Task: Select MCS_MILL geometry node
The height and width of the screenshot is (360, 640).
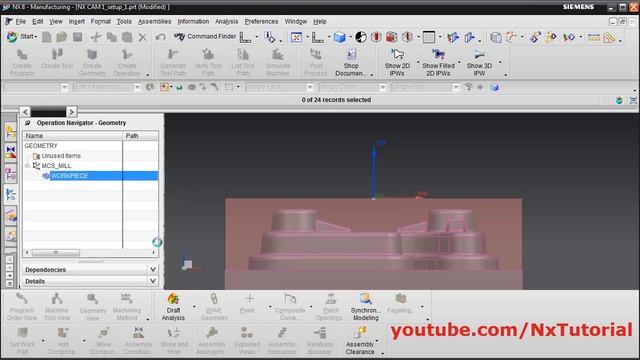Action: pos(56,166)
